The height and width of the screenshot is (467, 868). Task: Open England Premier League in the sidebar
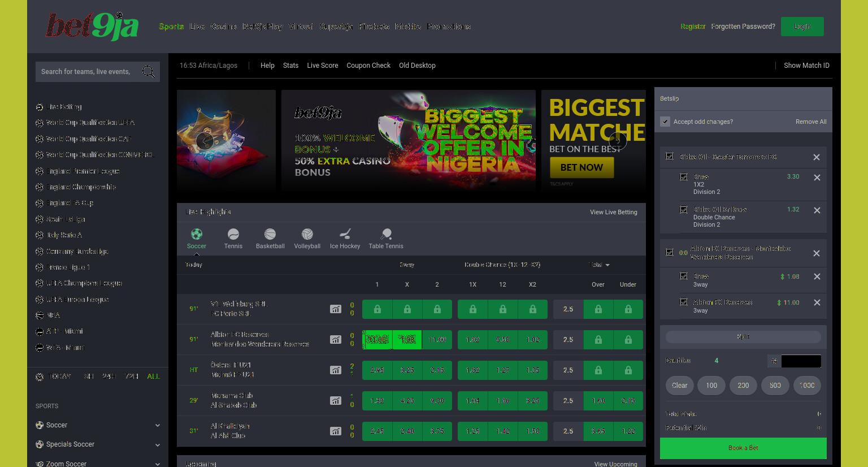pyautogui.click(x=83, y=171)
